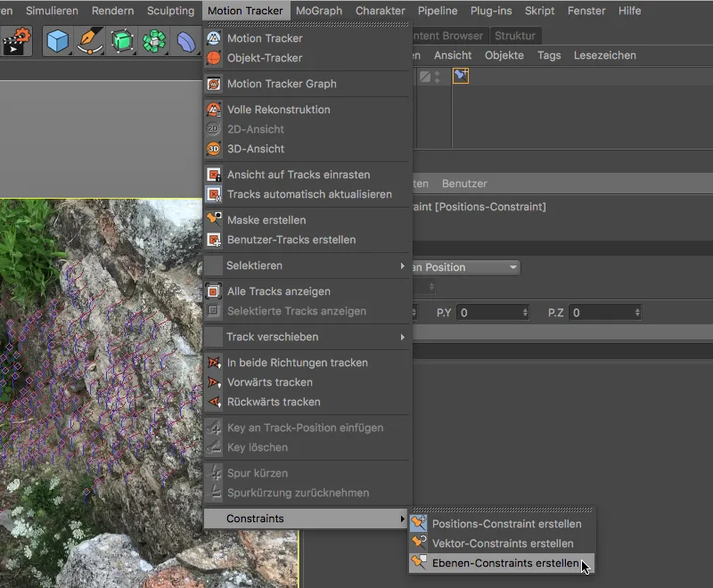Open the Lesezeichen menu in Object Manager
The image size is (713, 588).
605,55
